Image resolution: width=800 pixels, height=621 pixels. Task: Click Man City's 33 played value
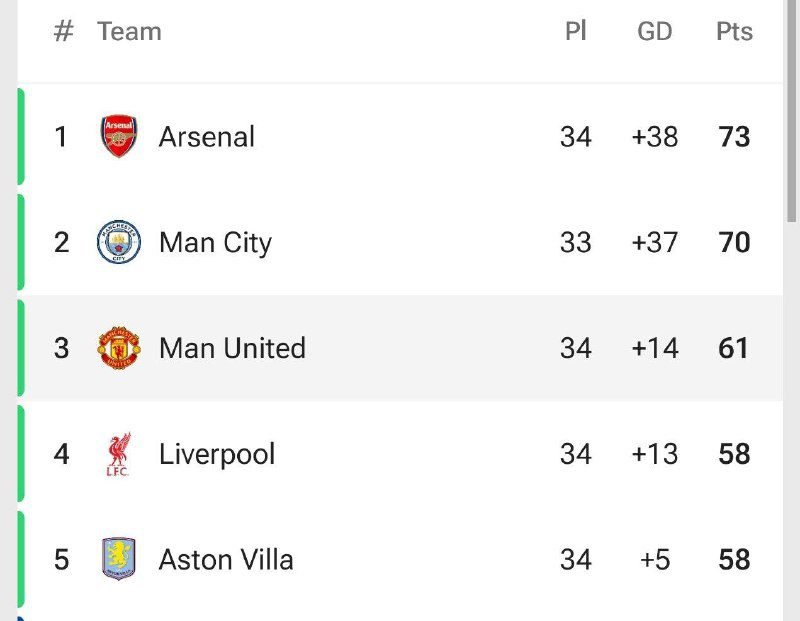[x=576, y=243]
